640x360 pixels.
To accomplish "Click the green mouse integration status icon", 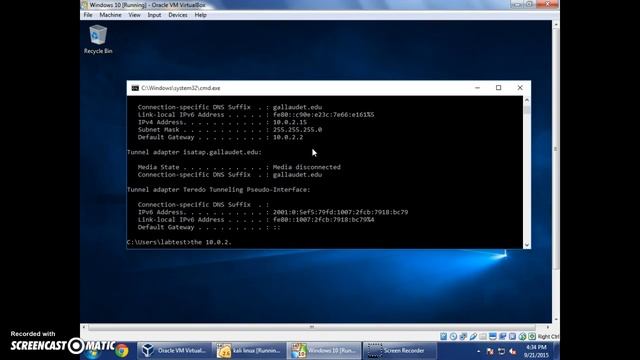I will point(522,336).
